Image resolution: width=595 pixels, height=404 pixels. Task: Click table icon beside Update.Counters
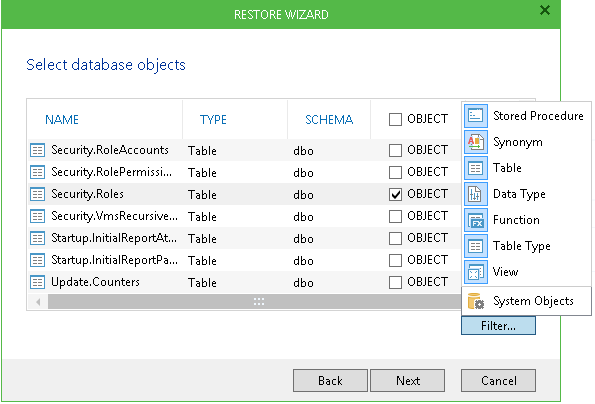37,282
